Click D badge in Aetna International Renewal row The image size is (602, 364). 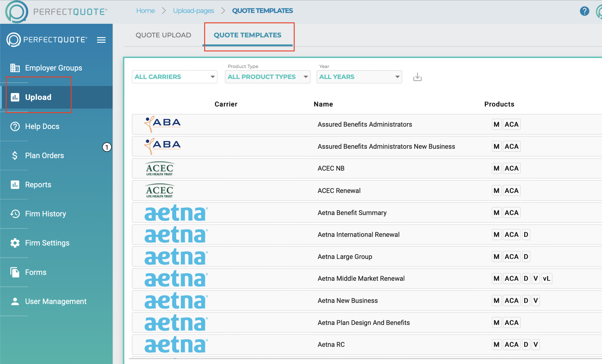(526, 235)
